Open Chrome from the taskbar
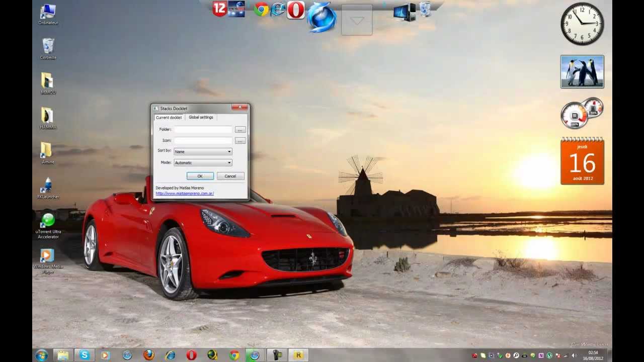The image size is (644, 362). click(234, 355)
